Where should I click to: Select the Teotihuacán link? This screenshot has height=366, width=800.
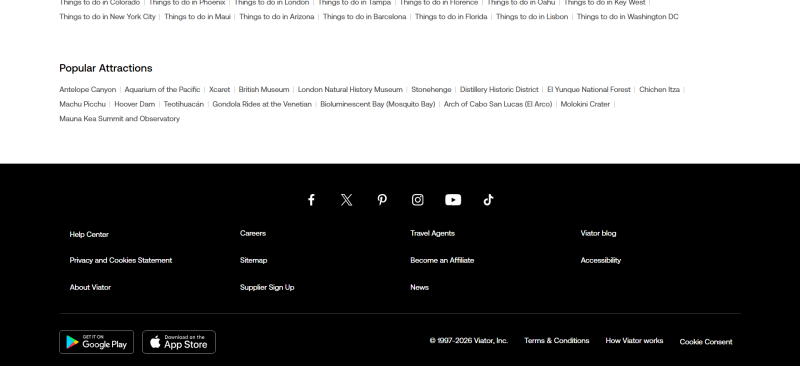[x=184, y=104]
